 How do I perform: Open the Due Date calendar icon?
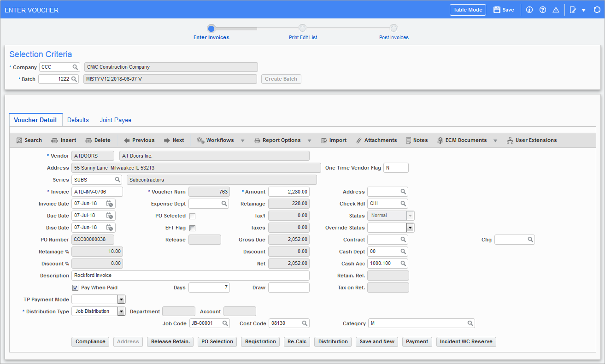pos(110,216)
